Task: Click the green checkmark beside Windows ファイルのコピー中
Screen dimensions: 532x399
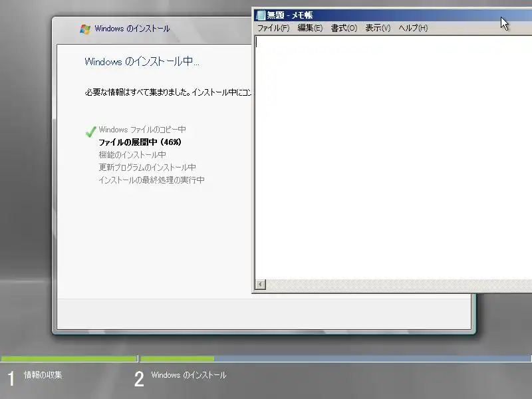Action: click(x=90, y=131)
